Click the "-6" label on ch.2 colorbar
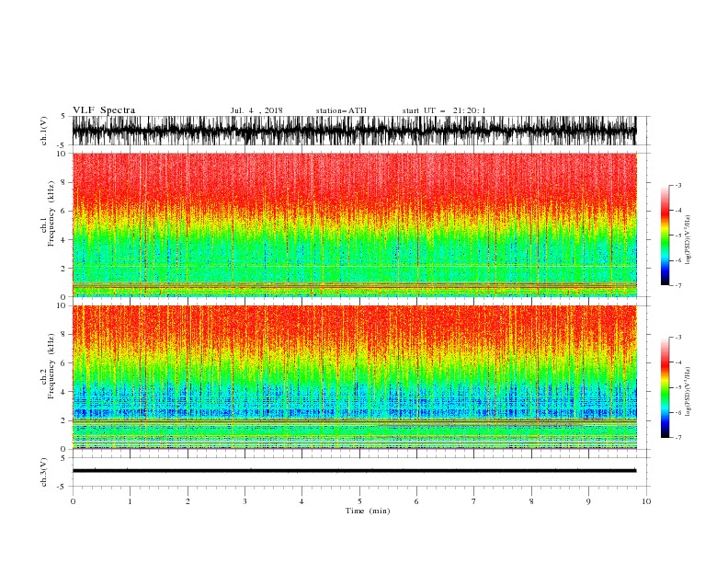 coord(678,412)
